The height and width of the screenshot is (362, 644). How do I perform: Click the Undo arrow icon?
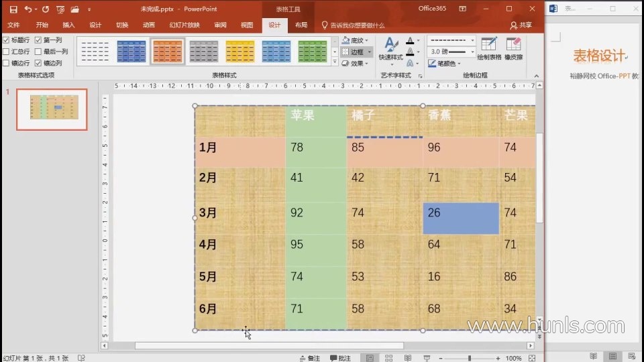point(28,9)
